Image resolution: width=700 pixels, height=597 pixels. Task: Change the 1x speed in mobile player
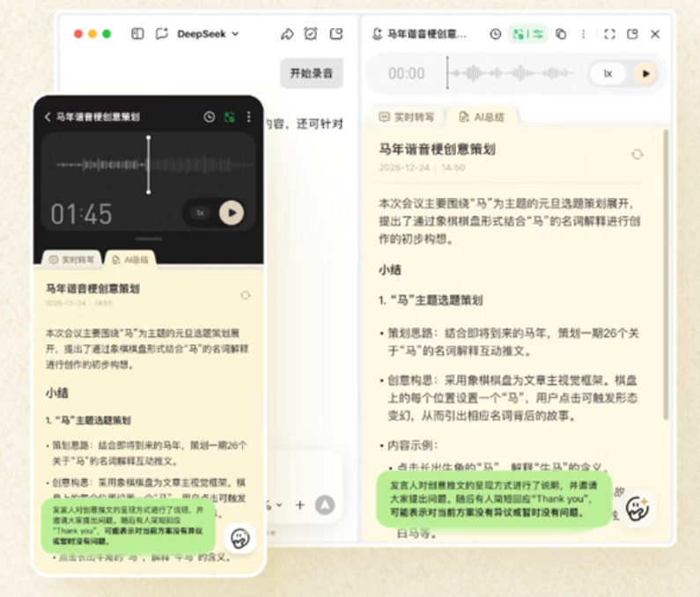tap(201, 213)
